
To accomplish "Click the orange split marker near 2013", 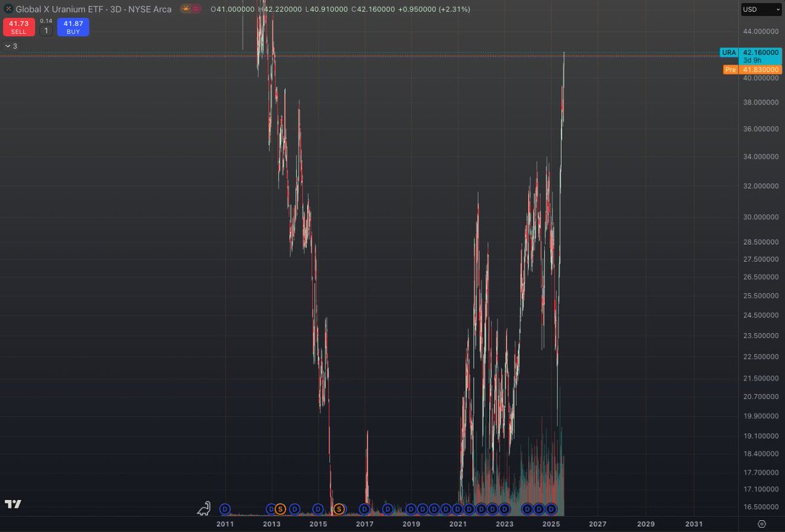I will (x=280, y=508).
